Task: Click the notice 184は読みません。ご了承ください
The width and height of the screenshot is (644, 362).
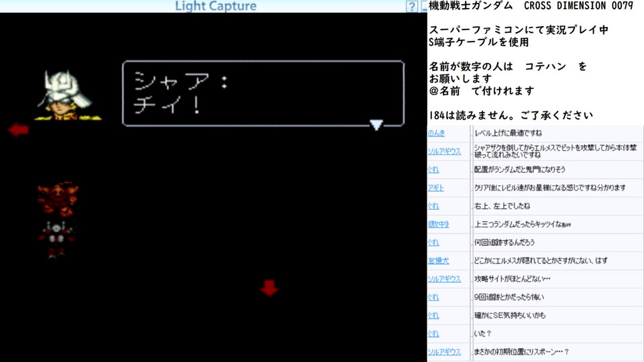Action: tap(511, 115)
